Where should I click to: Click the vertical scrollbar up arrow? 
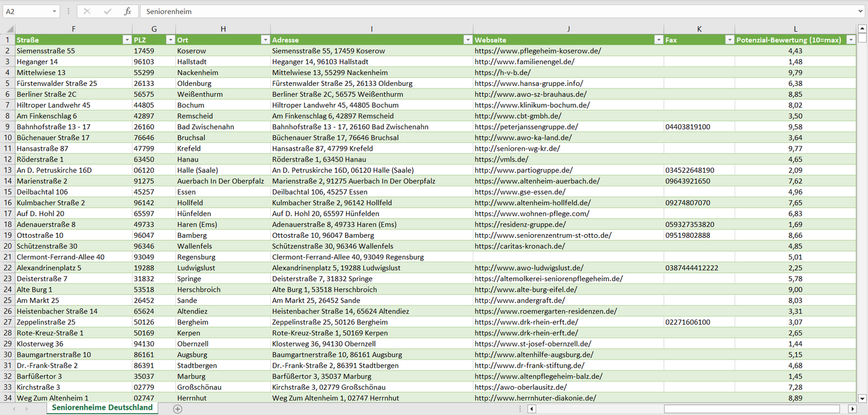(x=862, y=29)
